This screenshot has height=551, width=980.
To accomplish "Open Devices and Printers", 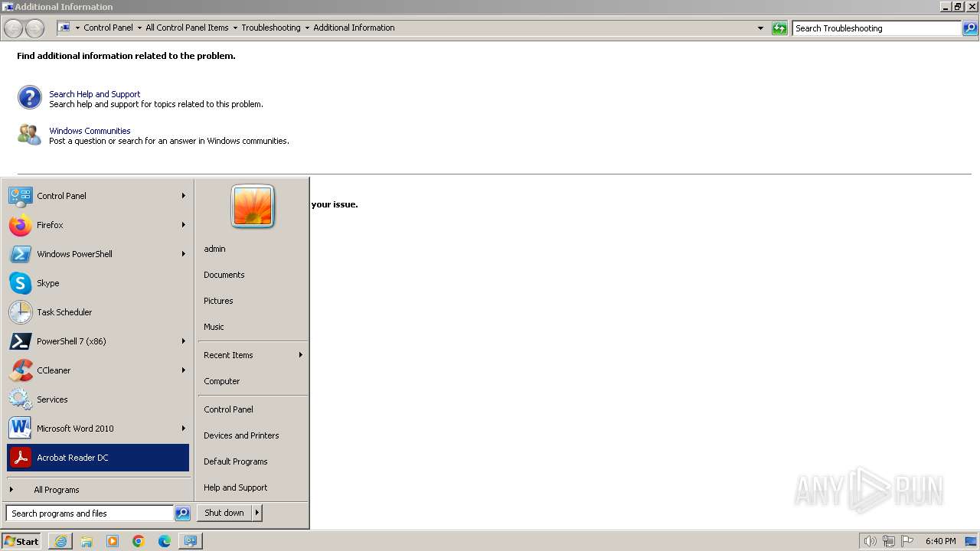I will [241, 435].
